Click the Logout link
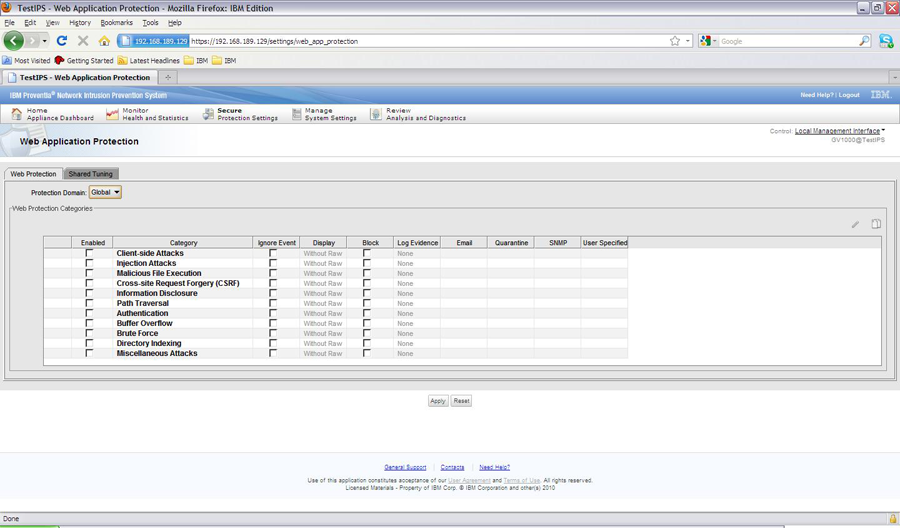Viewport: 900px width, 528px height. tap(849, 95)
